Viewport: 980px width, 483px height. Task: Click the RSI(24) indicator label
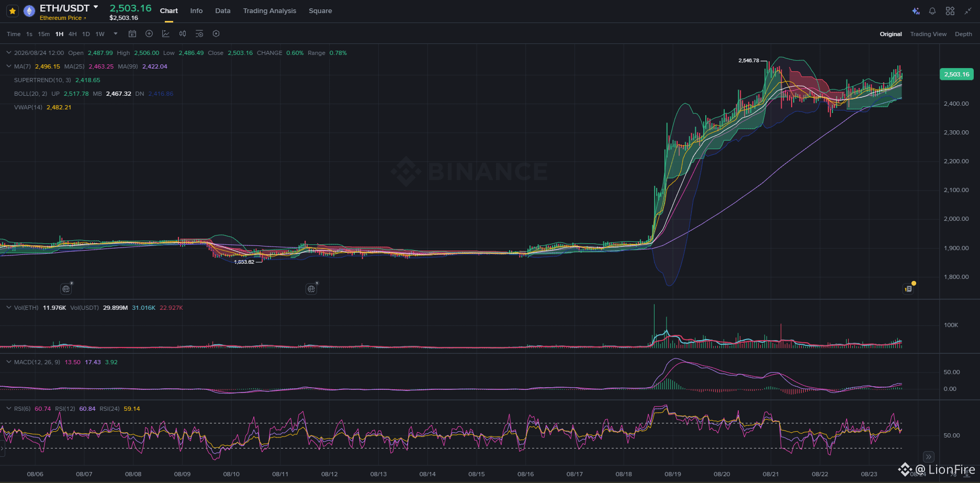(110, 409)
